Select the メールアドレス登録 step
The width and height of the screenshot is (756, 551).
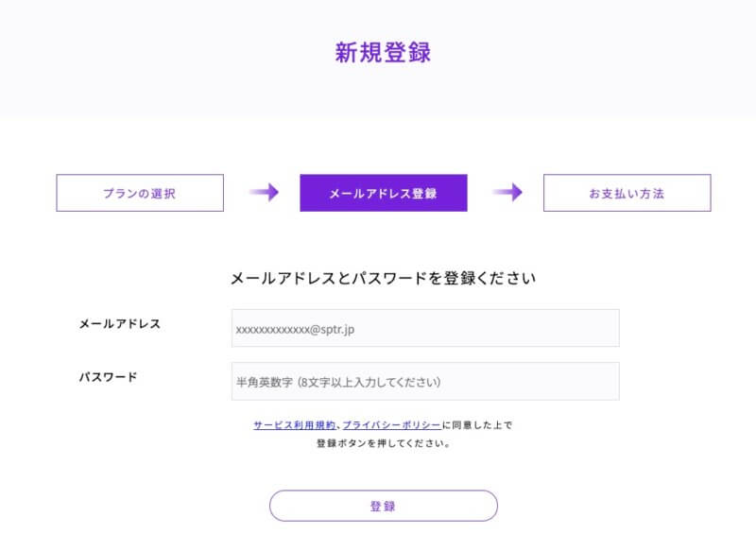click(383, 193)
